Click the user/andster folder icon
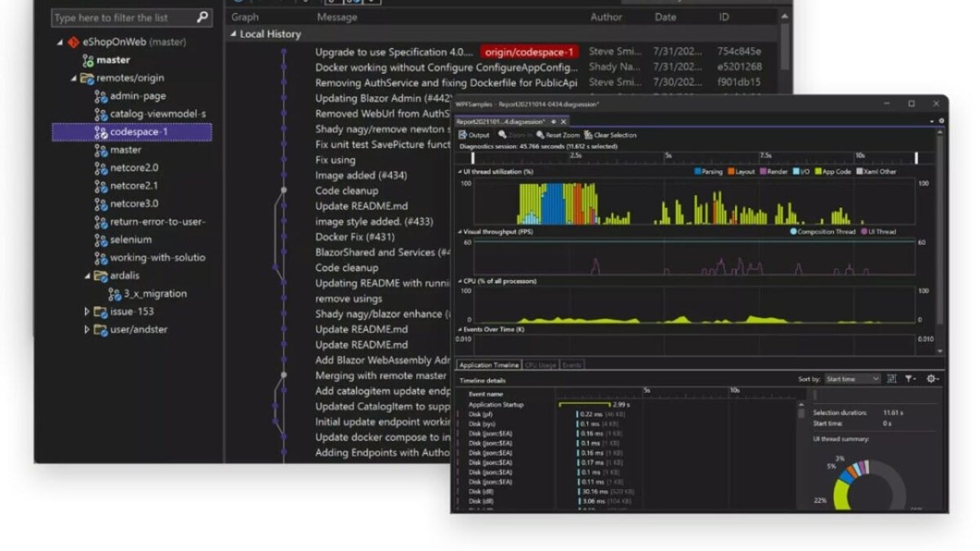The width and height of the screenshot is (980, 551). click(100, 330)
